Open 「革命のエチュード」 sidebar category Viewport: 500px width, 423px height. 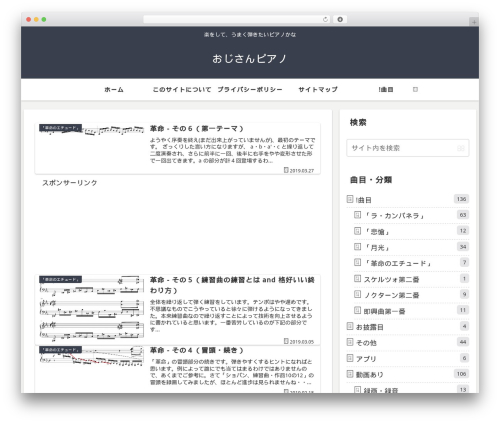point(411,263)
